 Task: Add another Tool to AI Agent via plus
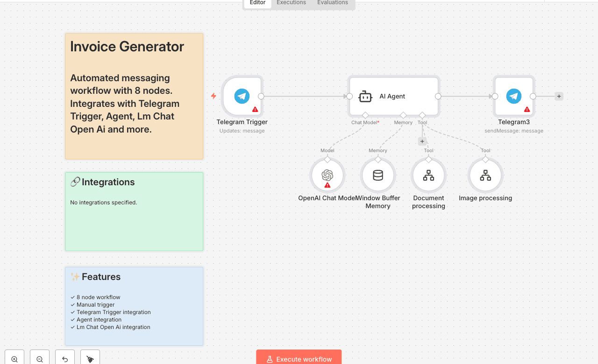coord(422,140)
